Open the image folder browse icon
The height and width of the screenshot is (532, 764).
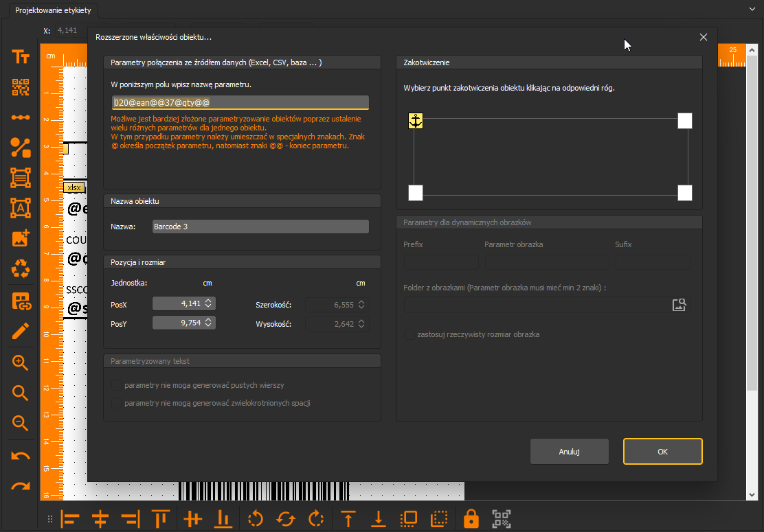point(679,305)
